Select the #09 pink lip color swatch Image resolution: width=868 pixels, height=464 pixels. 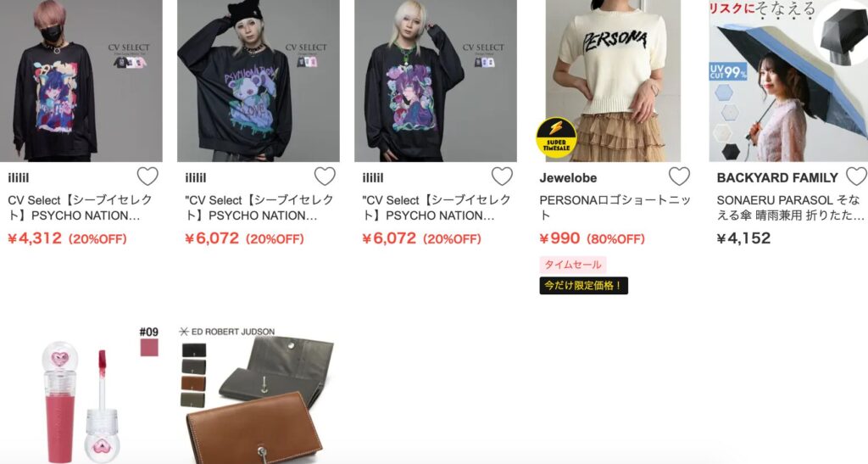click(149, 348)
